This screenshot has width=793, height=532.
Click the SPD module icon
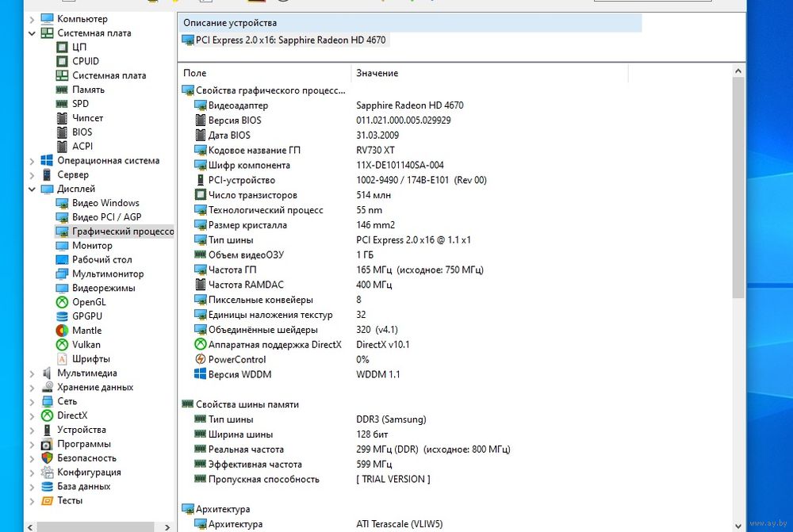pos(62,104)
